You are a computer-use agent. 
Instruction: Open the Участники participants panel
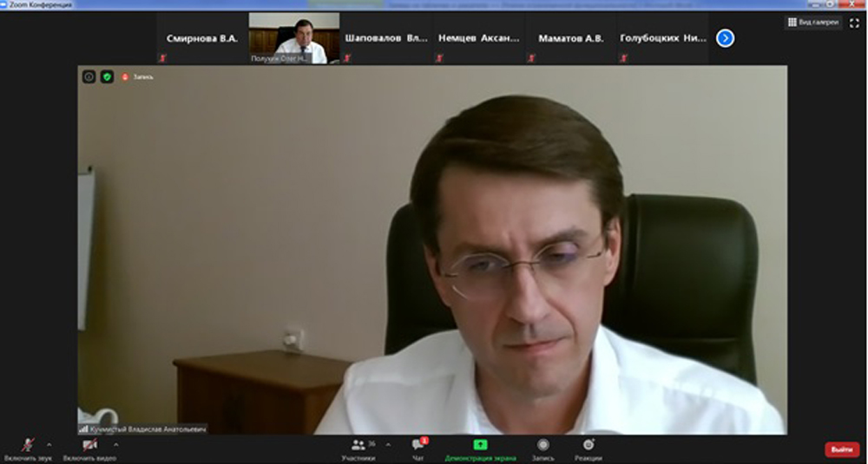(x=358, y=445)
